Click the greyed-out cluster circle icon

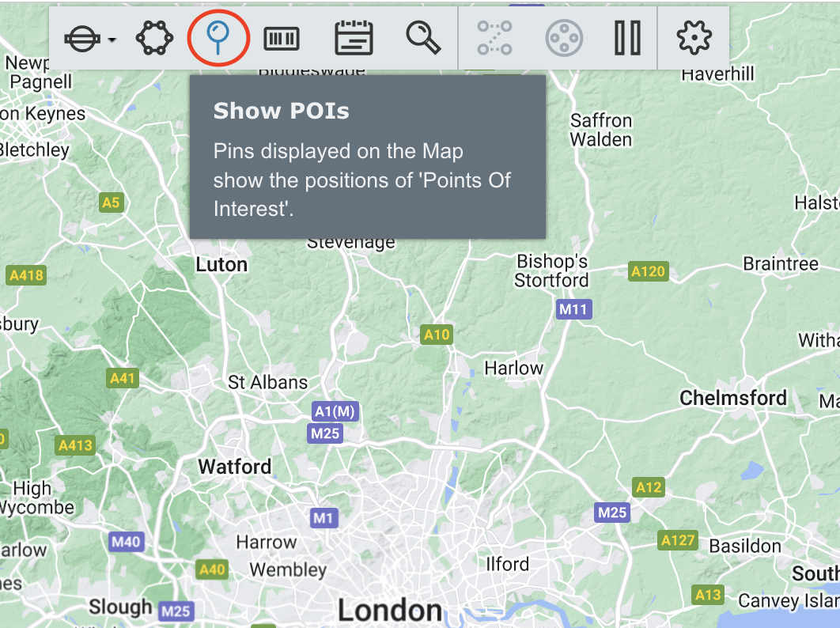[564, 38]
